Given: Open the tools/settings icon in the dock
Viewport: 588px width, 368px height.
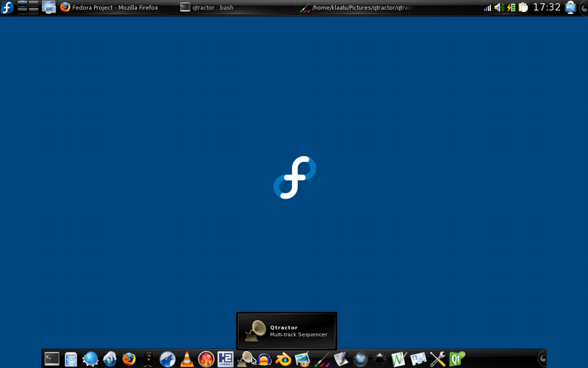Looking at the screenshot, I should (x=437, y=358).
